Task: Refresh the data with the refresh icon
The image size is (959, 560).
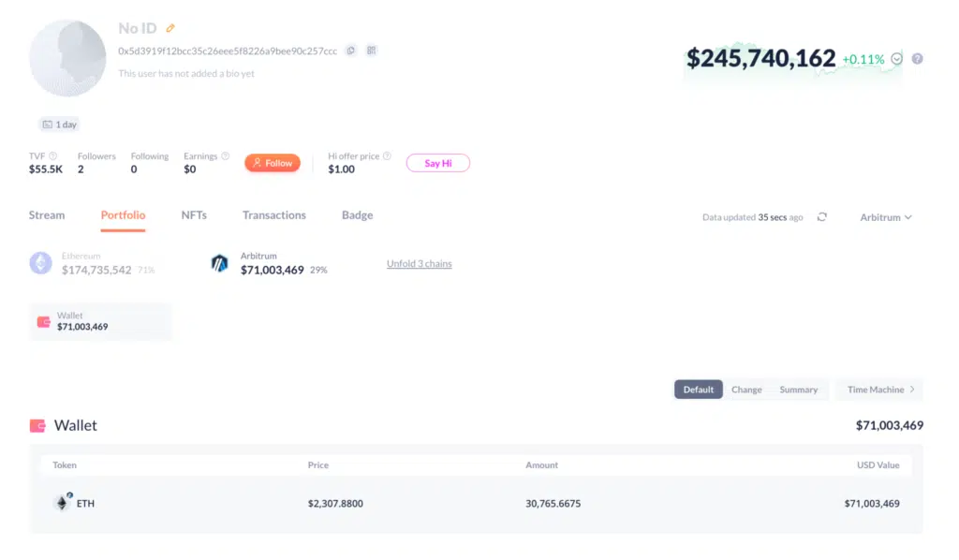Action: click(x=821, y=216)
